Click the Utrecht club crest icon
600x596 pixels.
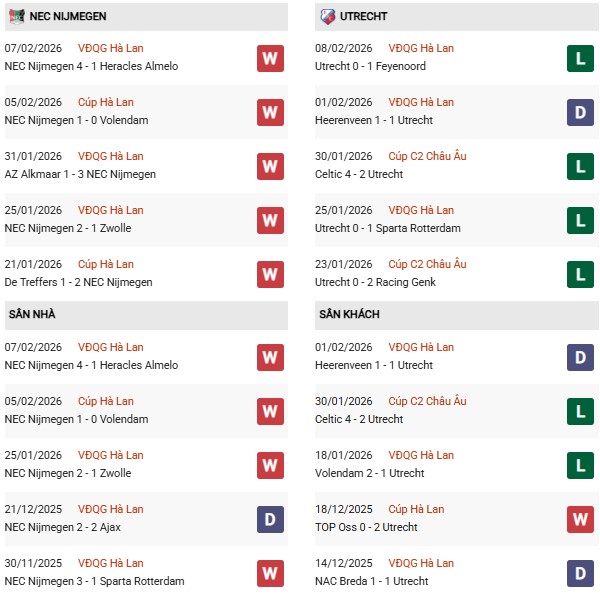point(327,16)
